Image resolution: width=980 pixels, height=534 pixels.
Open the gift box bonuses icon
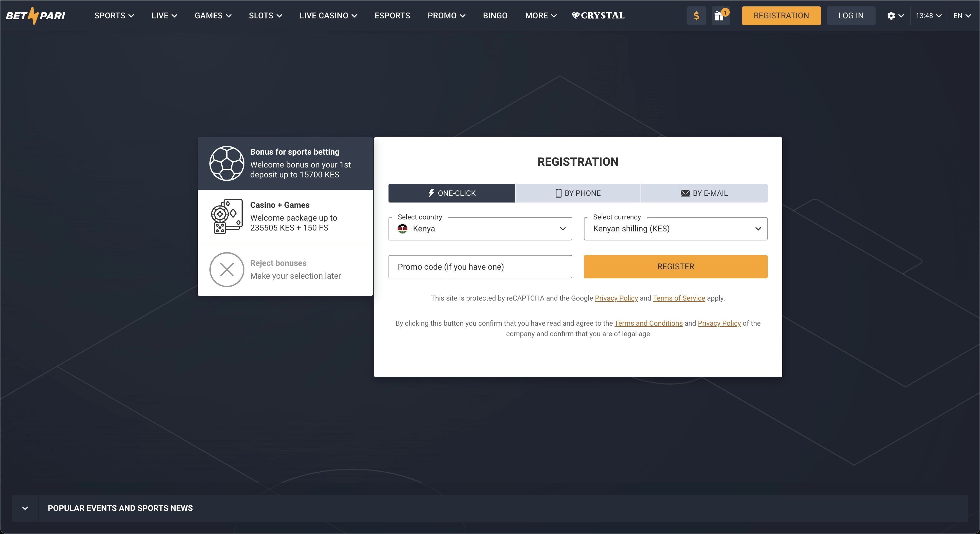[720, 15]
